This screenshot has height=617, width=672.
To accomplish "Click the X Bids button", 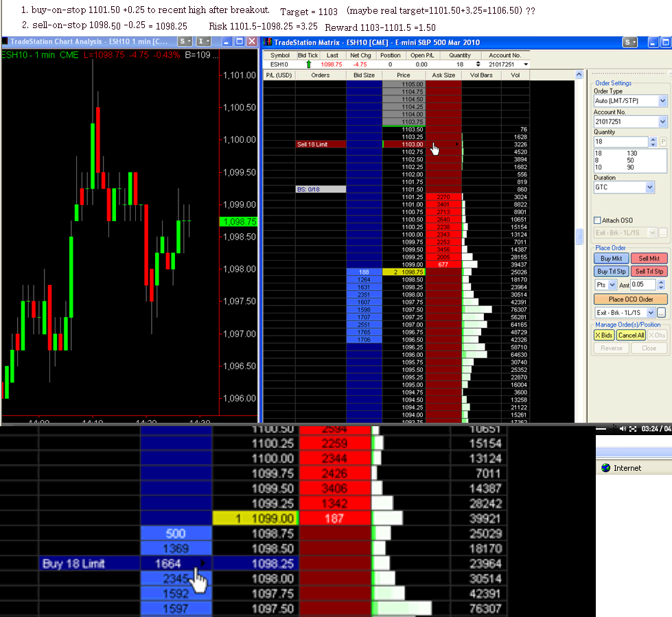I will (604, 335).
